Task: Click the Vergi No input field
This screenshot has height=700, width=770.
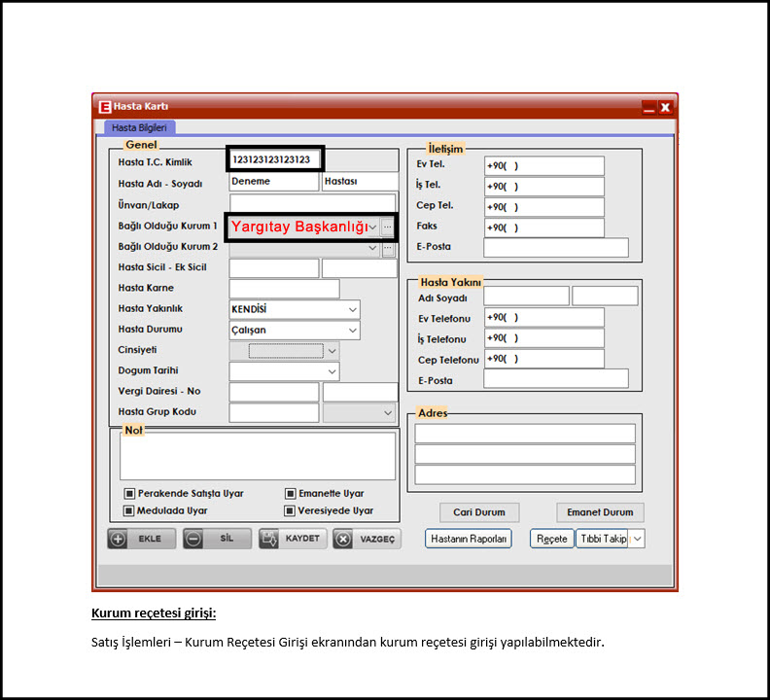Action: click(361, 393)
